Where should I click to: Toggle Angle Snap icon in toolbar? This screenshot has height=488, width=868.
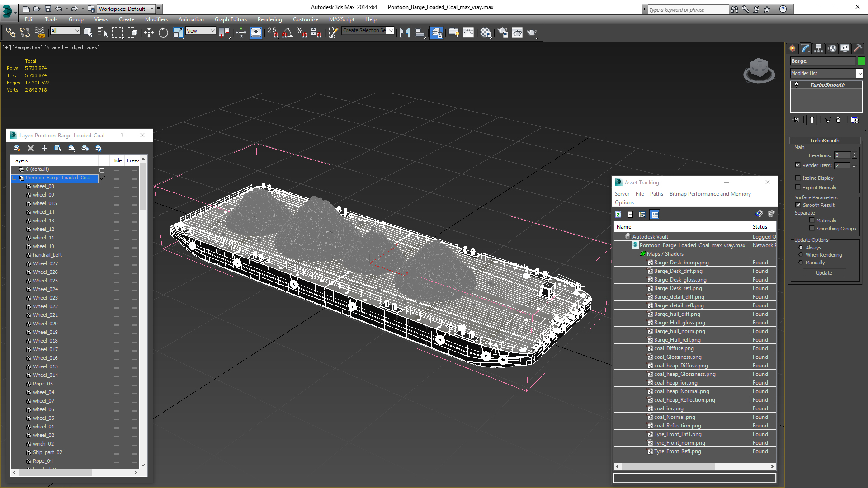[288, 32]
